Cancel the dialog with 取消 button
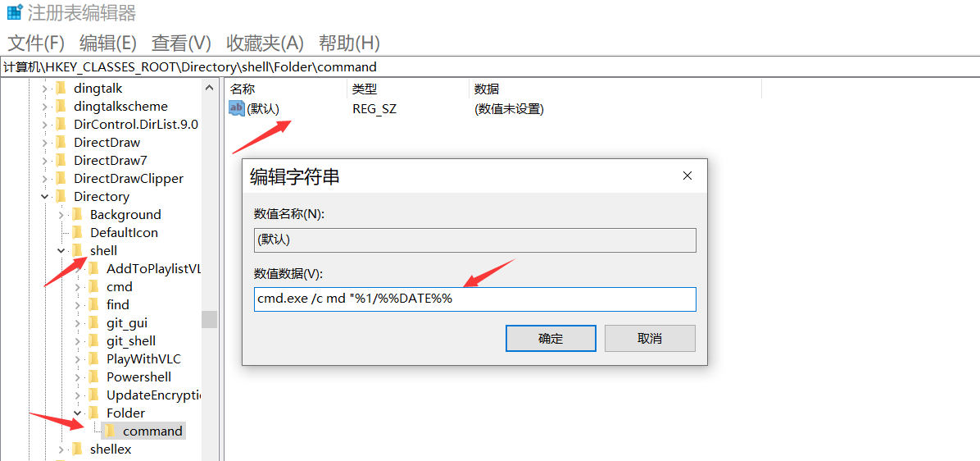Viewport: 980px width, 461px height. [x=650, y=339]
